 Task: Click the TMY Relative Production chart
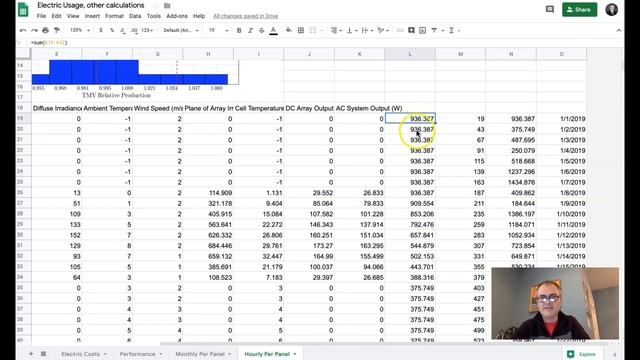click(135, 80)
